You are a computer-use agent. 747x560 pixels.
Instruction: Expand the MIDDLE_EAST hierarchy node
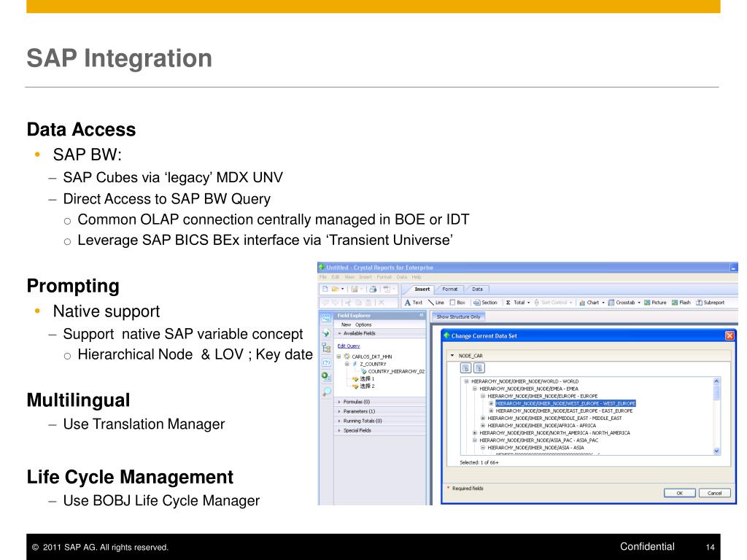pos(483,418)
